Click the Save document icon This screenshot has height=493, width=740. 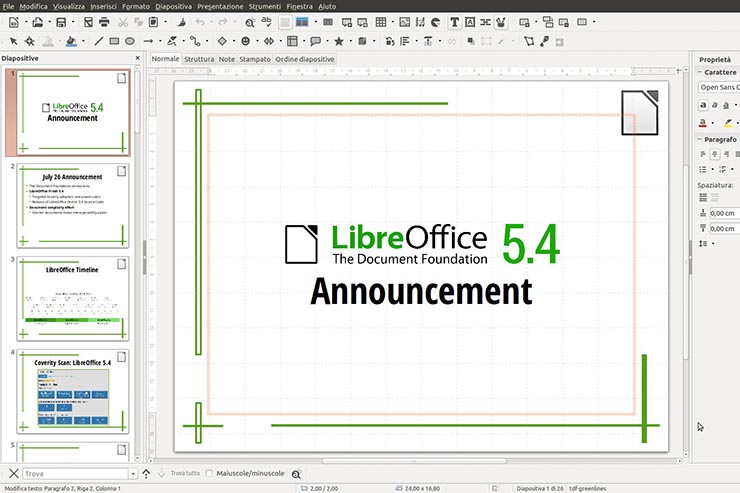click(60, 22)
